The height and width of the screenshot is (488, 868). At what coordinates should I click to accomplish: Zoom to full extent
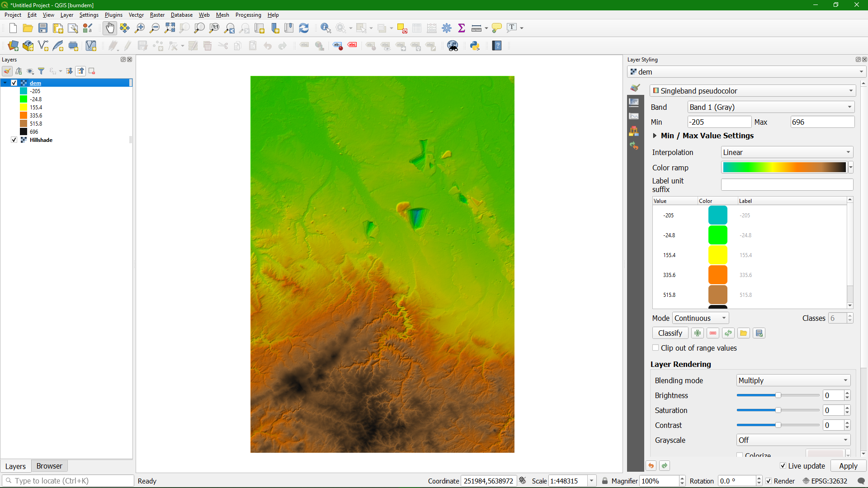(170, 28)
